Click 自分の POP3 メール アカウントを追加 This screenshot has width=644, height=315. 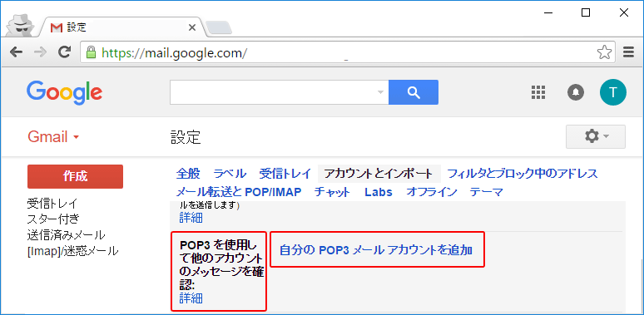click(x=376, y=250)
